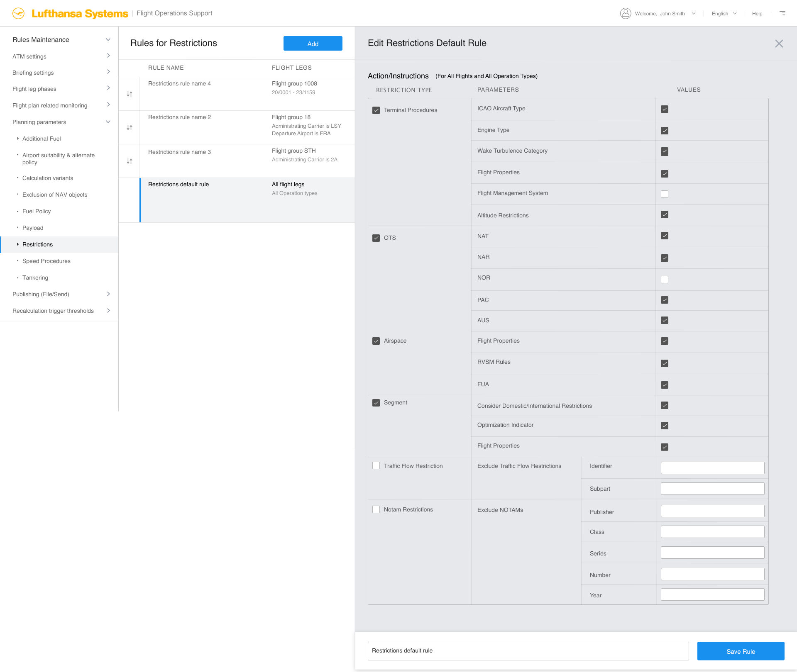Image resolution: width=797 pixels, height=672 pixels.
Task: Check the Traffic Flow Restriction checkbox
Action: tap(376, 466)
